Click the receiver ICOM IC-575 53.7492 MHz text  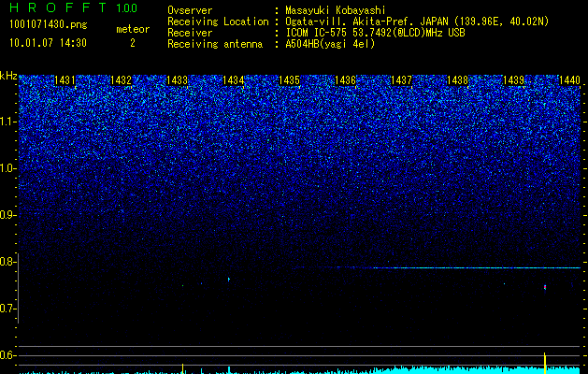click(375, 33)
